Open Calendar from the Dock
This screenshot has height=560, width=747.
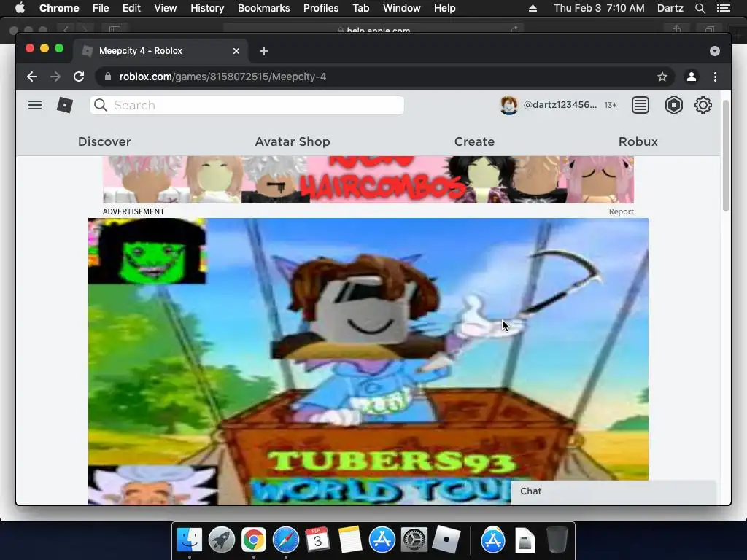pyautogui.click(x=317, y=540)
